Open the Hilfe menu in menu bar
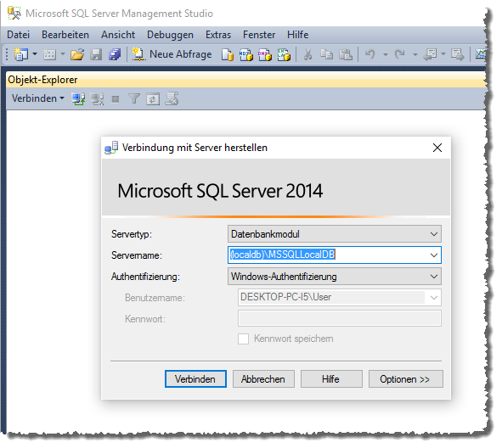502x448 pixels. [298, 35]
